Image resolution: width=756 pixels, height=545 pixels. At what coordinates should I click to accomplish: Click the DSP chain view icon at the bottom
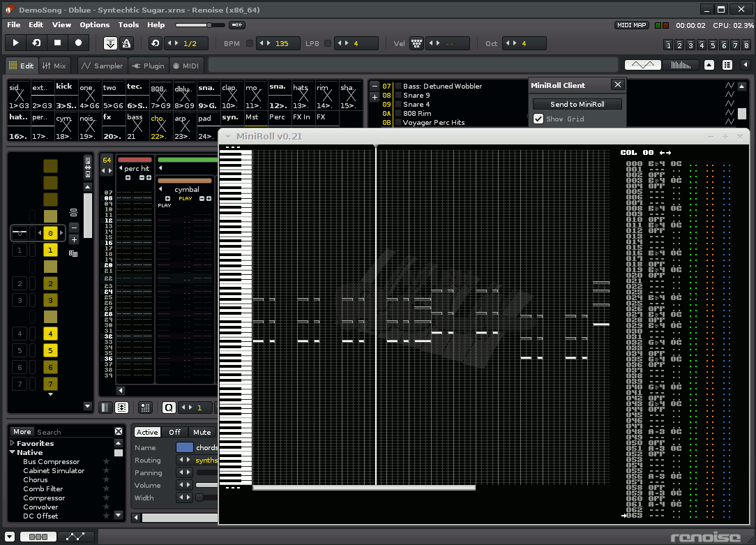tap(38, 537)
